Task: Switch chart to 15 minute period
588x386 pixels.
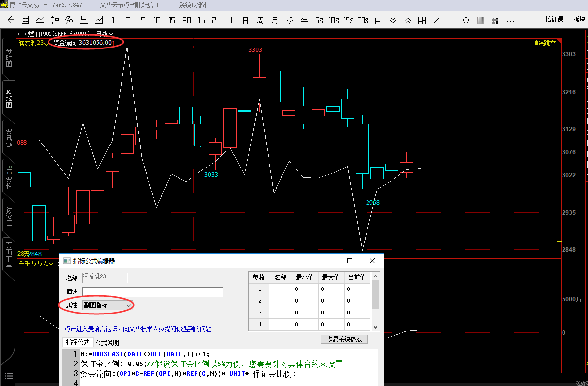Action: coord(172,20)
